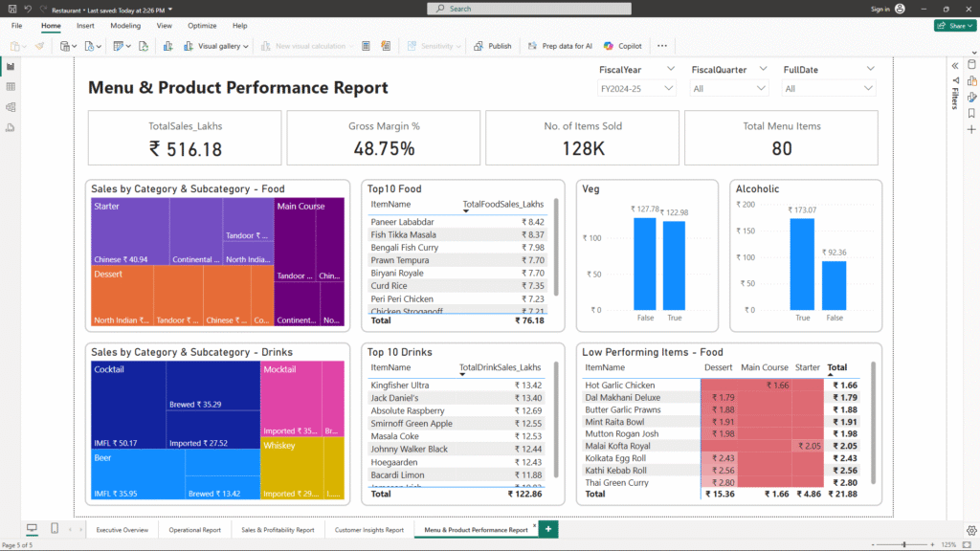
Task: Open the Modeling ribbon tab
Action: click(x=124, y=26)
